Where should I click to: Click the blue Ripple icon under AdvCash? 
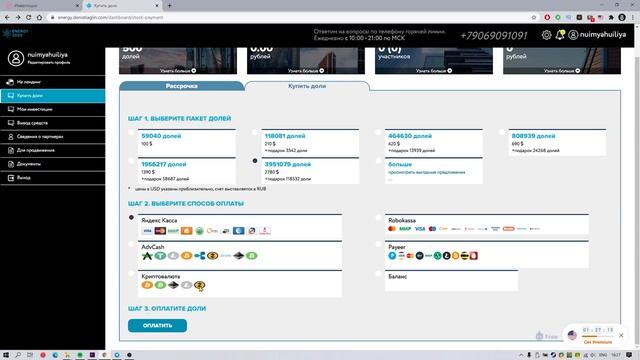click(x=200, y=256)
